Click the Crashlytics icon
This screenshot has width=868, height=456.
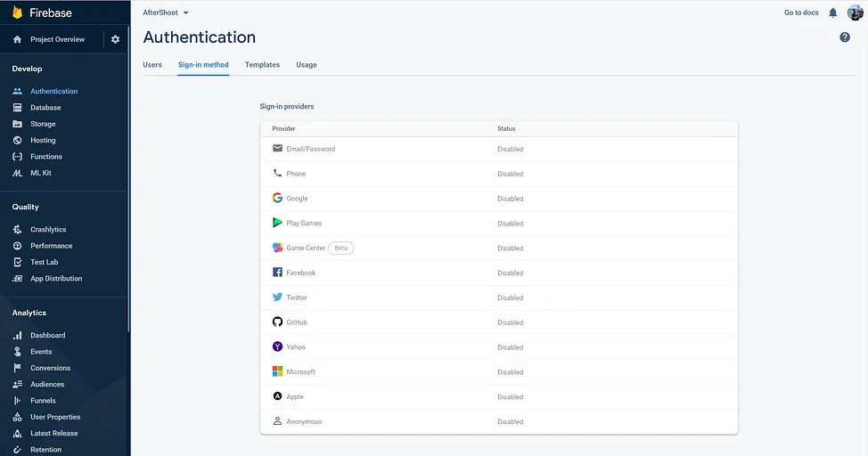coord(17,229)
